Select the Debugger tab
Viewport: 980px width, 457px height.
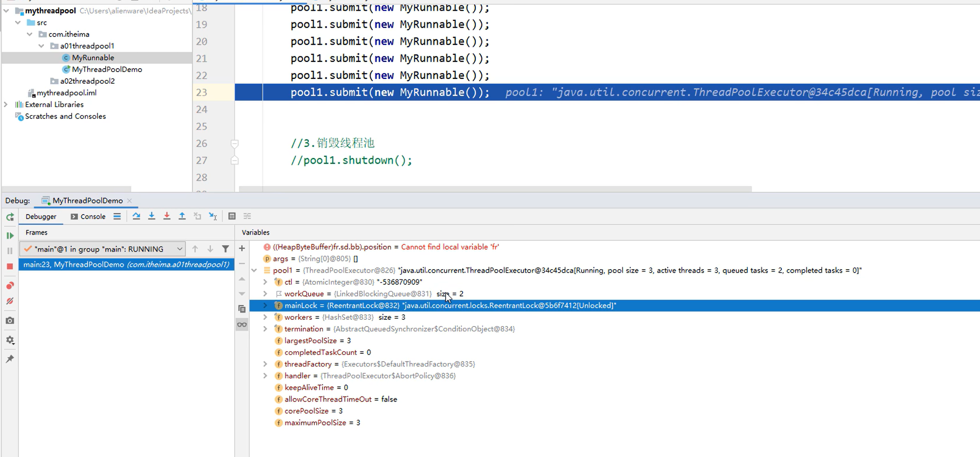(40, 217)
